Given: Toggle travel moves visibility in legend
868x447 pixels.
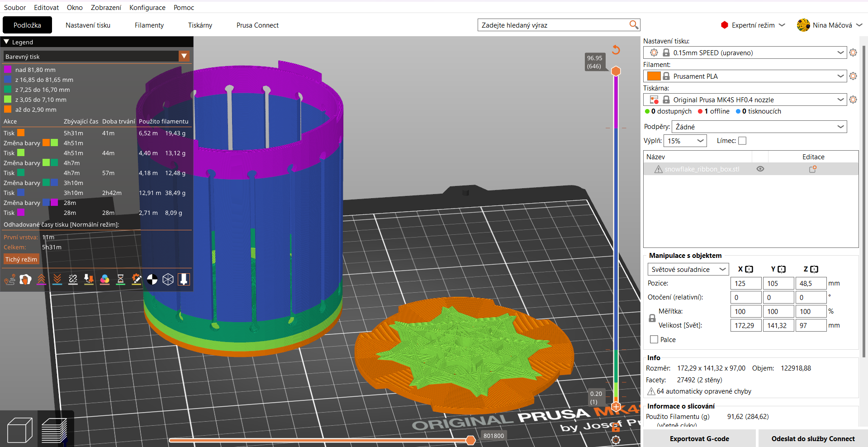Looking at the screenshot, I should (9, 280).
